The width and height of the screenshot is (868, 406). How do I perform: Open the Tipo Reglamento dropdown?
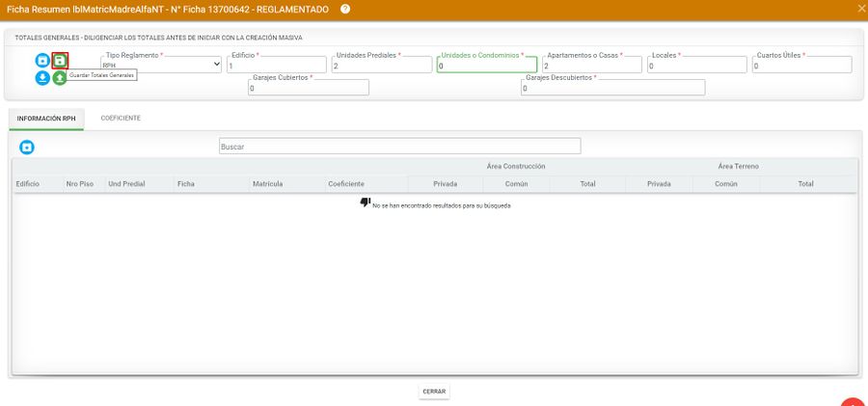(x=161, y=66)
